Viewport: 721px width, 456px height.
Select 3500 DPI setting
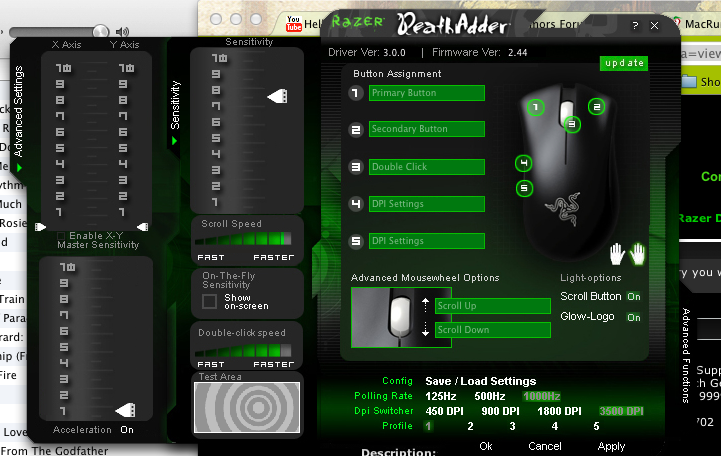pyautogui.click(x=621, y=411)
